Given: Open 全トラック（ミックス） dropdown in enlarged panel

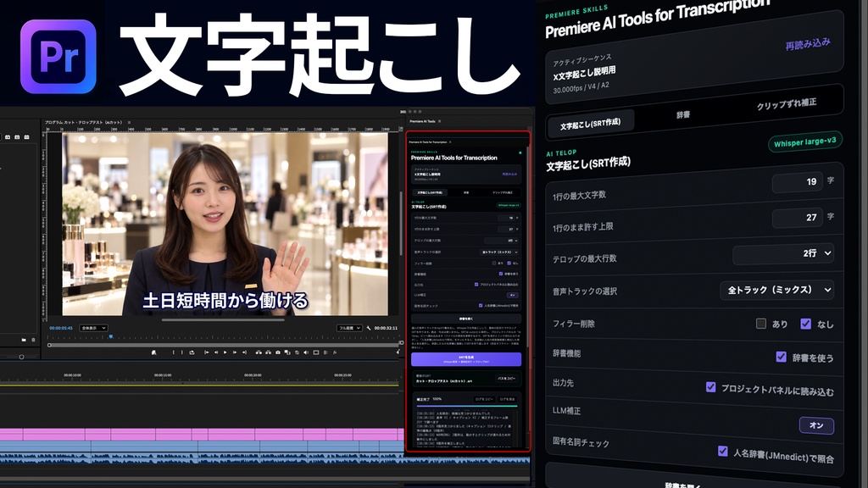Looking at the screenshot, I should coord(777,290).
